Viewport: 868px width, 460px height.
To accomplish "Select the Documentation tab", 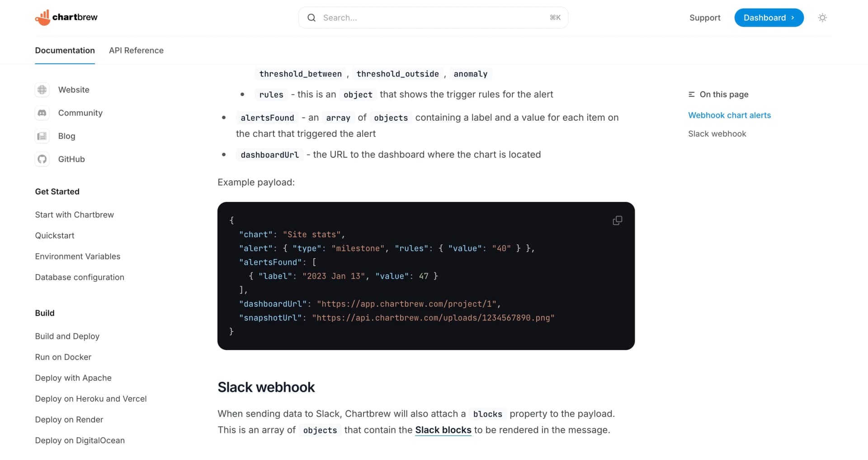I will [x=65, y=50].
